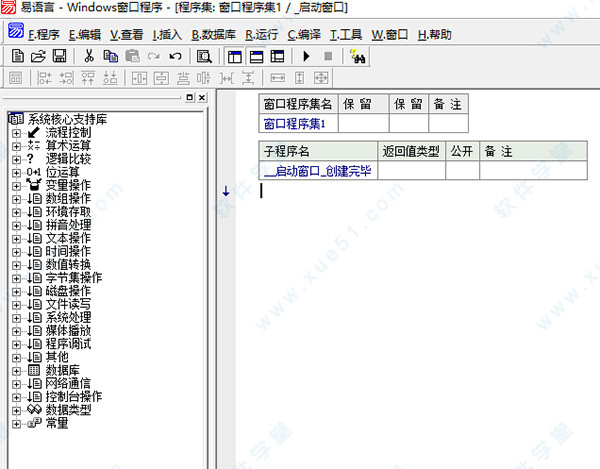The image size is (600, 469).
Task: Open the W.窗口 menu
Action: click(390, 35)
